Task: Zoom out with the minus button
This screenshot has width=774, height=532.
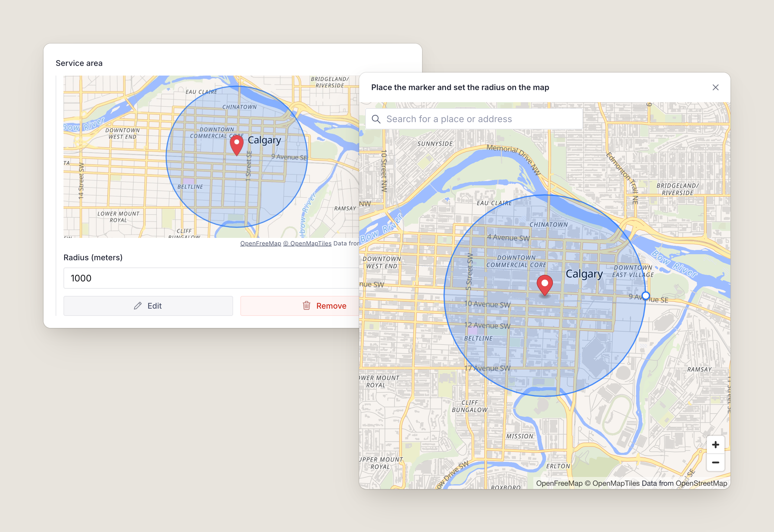Action: coord(715,462)
